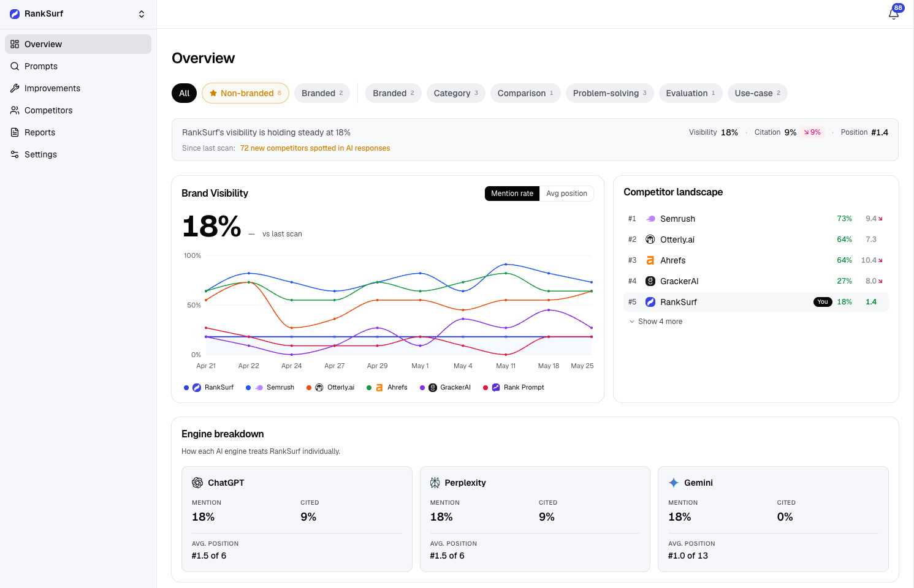This screenshot has width=914, height=588.
Task: Select the All filter chip
Action: (x=184, y=93)
